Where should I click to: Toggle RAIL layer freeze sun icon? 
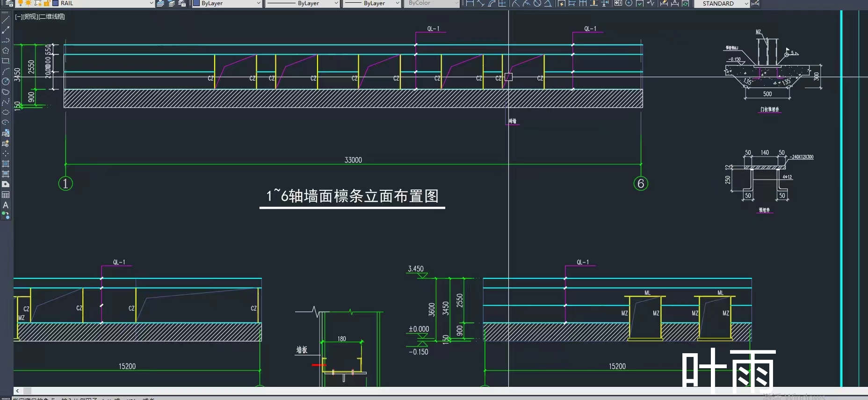(28, 3)
